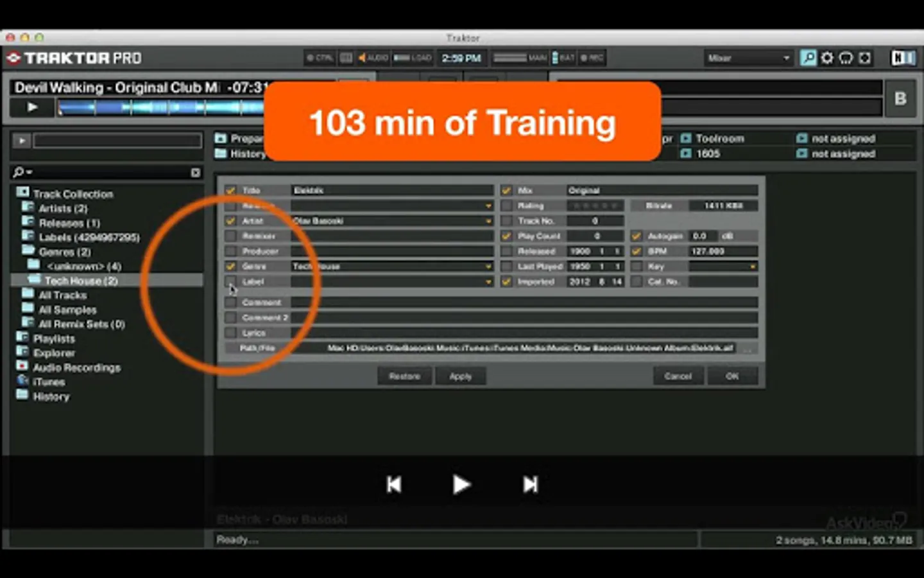
Task: Uncheck the Title checkbox
Action: 230,190
